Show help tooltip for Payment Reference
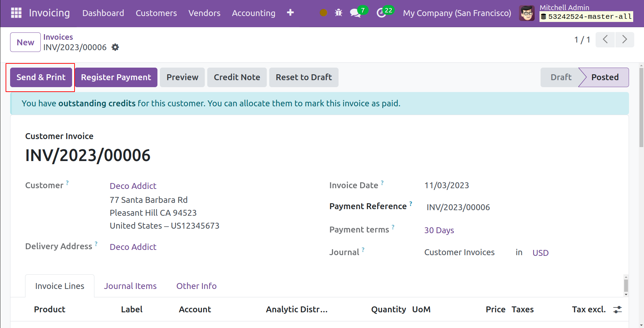Screen dimensions: 644x328 click(x=411, y=204)
